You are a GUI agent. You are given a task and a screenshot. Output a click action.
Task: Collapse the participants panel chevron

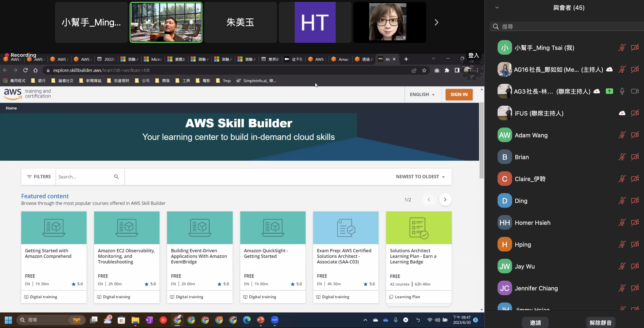click(497, 8)
